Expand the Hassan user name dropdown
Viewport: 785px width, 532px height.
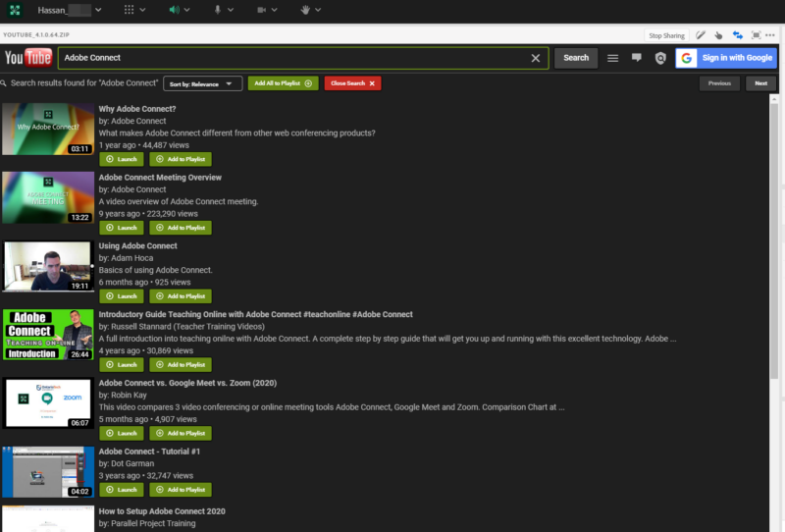click(x=98, y=10)
